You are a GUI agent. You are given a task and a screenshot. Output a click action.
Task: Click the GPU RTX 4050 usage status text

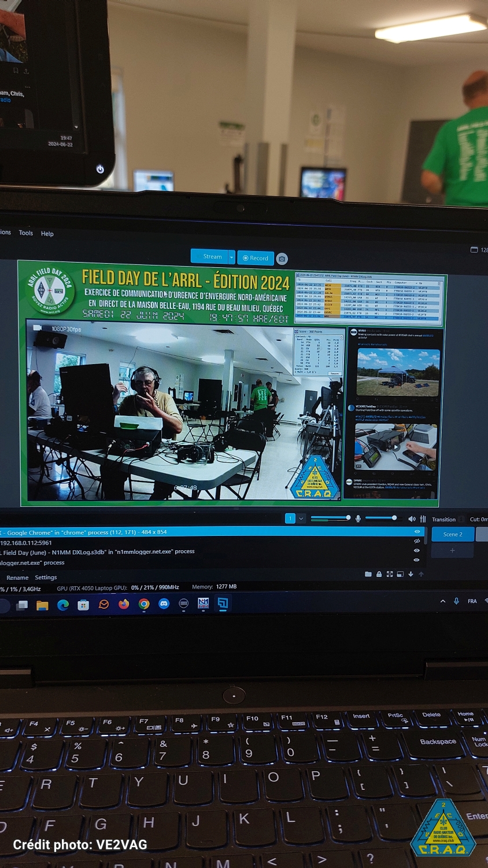[118, 588]
